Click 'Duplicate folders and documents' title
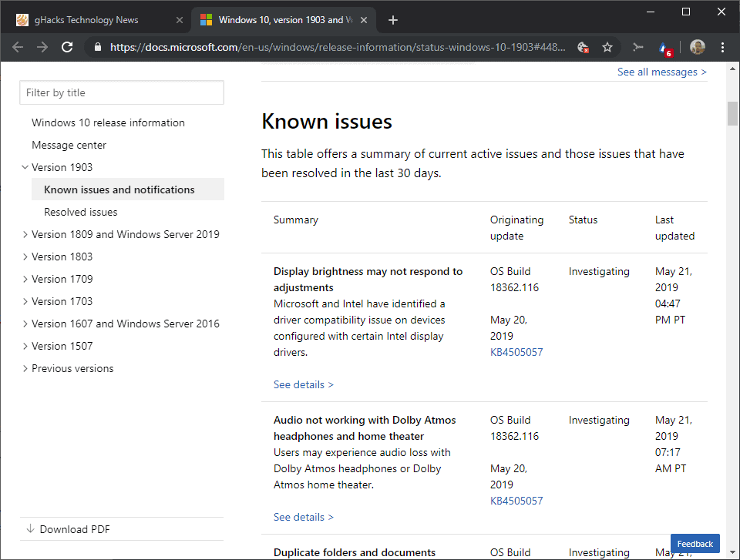The image size is (740, 560). tap(355, 552)
